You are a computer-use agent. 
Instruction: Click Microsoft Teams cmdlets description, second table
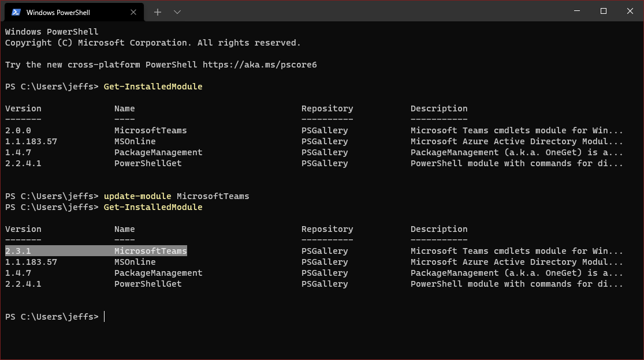pos(517,251)
